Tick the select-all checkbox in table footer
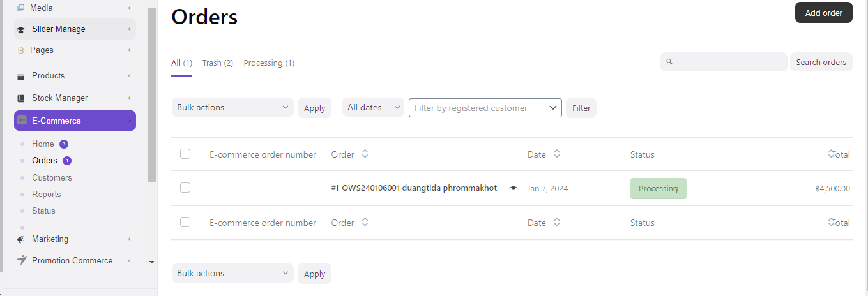 (185, 222)
